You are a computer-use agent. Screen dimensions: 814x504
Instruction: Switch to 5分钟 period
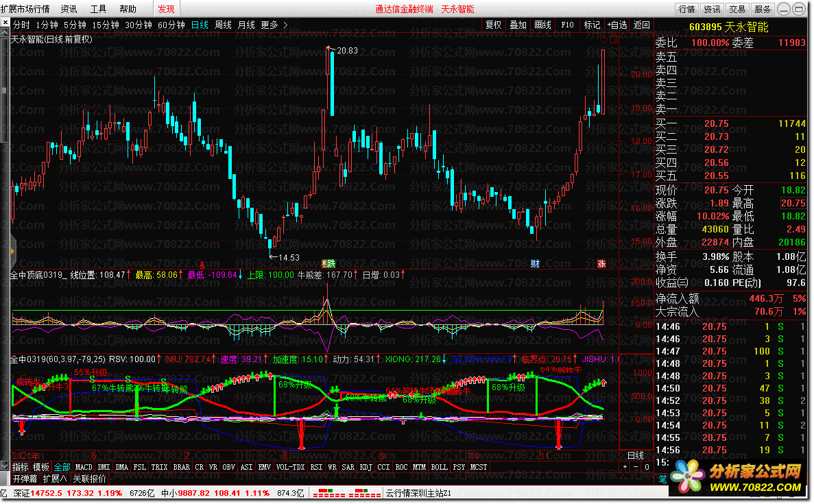[75, 25]
